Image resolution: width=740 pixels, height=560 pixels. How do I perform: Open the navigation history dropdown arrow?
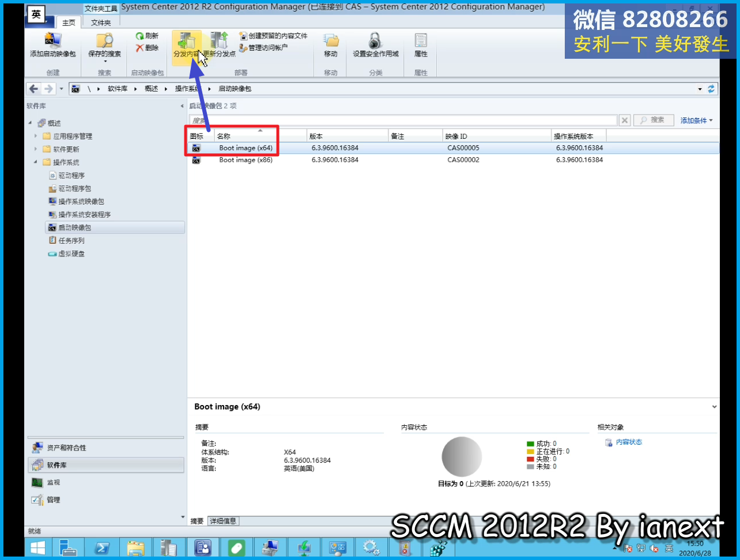[x=61, y=89]
